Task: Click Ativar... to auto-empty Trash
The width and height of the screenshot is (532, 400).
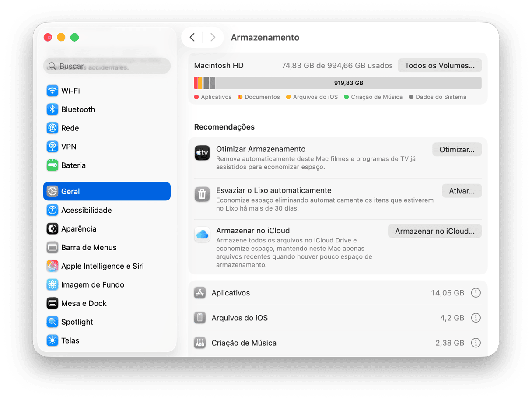Action: pyautogui.click(x=462, y=191)
